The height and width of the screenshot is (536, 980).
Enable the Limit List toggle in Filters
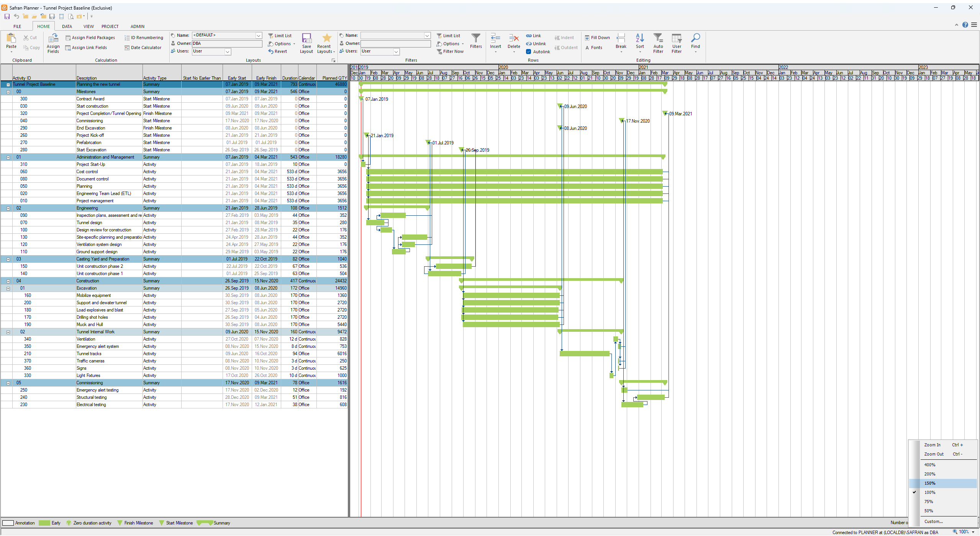(x=451, y=36)
